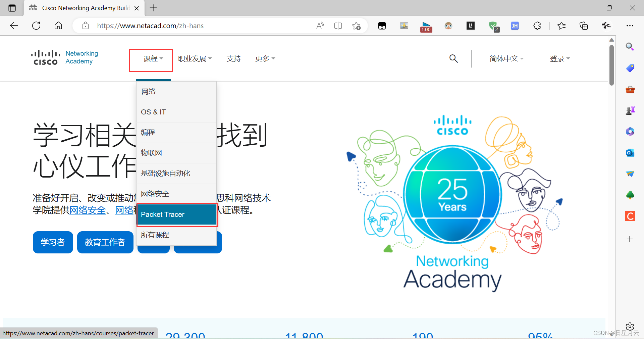Viewport: 644px width, 339px height.
Task: Expand the 更多 dropdown
Action: pos(265,59)
